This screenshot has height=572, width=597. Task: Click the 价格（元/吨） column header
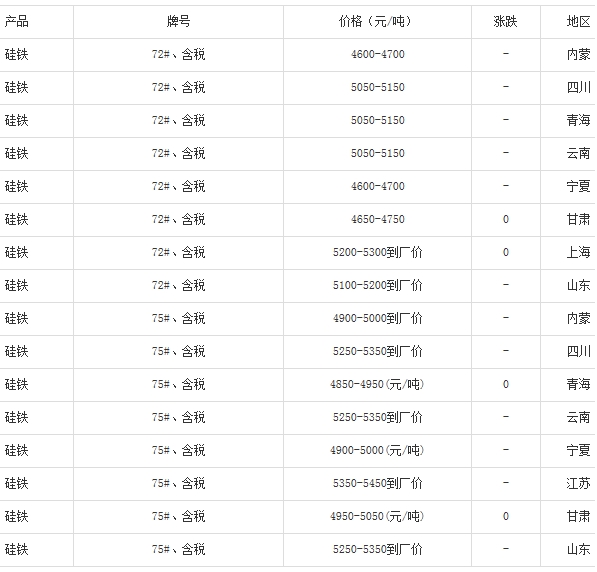click(x=377, y=22)
